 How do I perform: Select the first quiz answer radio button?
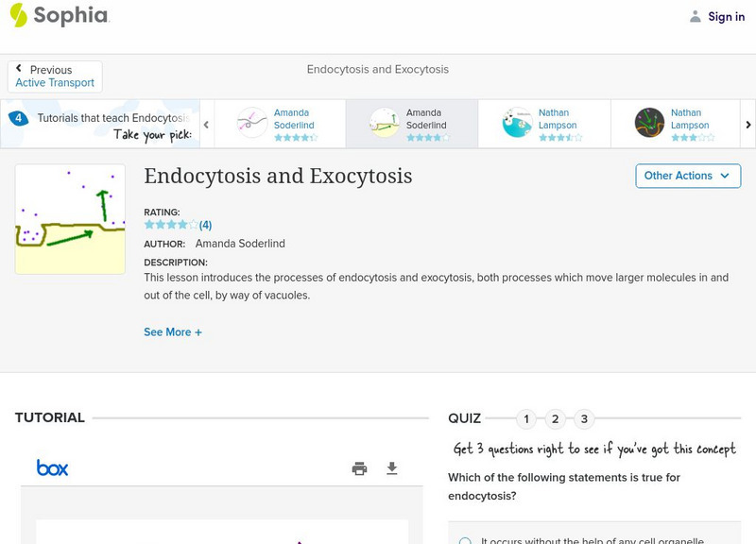point(465,541)
